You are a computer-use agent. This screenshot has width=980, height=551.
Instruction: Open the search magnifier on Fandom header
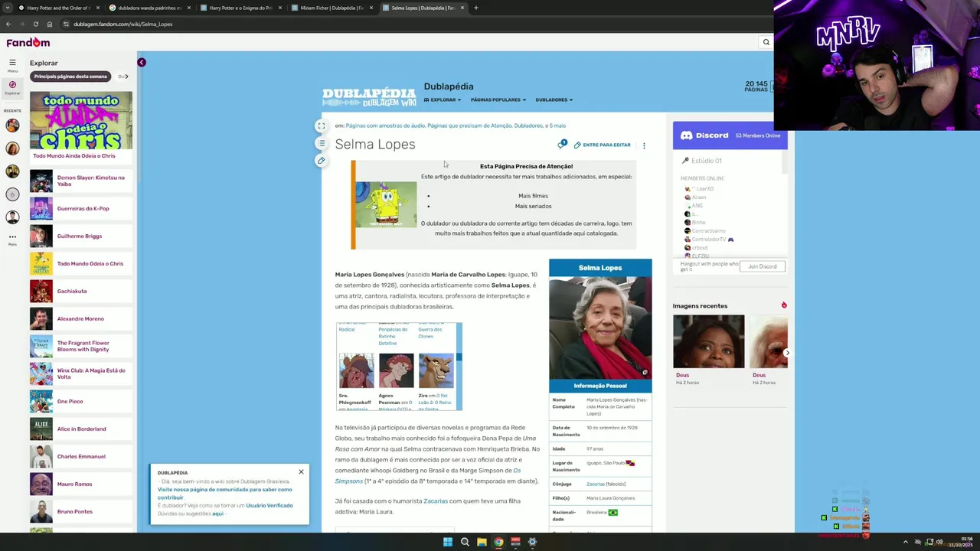click(x=766, y=42)
